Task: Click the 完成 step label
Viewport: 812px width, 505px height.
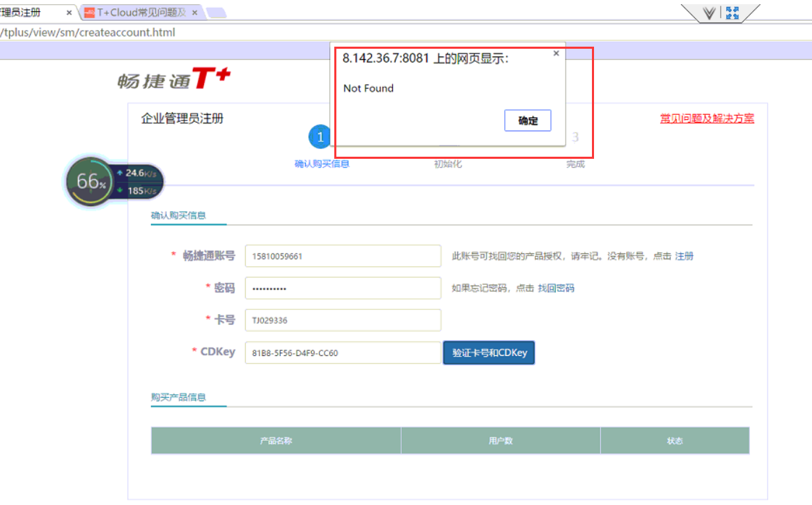Action: pos(575,164)
